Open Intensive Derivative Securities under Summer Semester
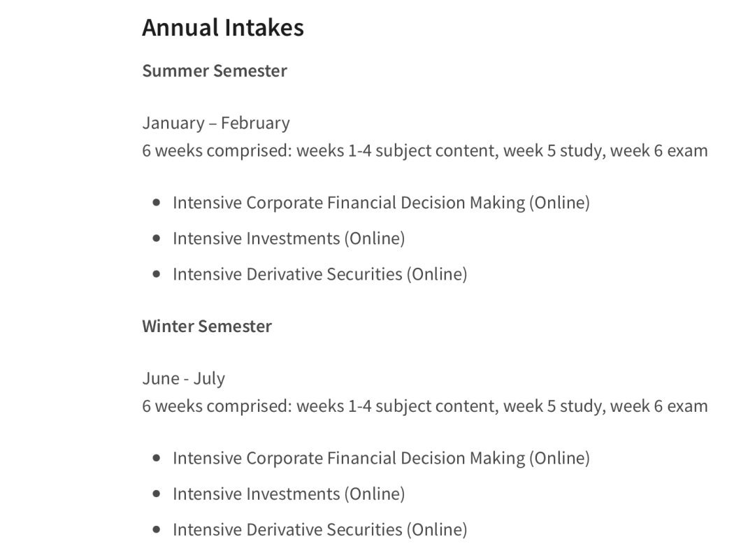This screenshot has height=560, width=755. tap(319, 274)
